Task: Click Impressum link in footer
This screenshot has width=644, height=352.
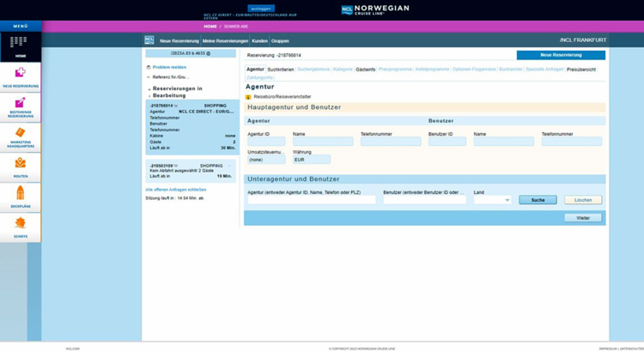Action: click(x=608, y=349)
